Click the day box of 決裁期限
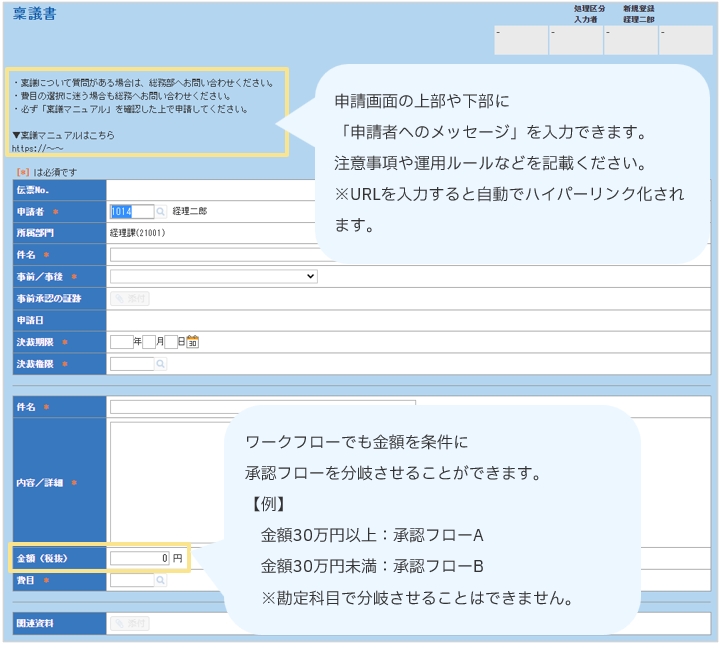723x648 pixels. (170, 342)
